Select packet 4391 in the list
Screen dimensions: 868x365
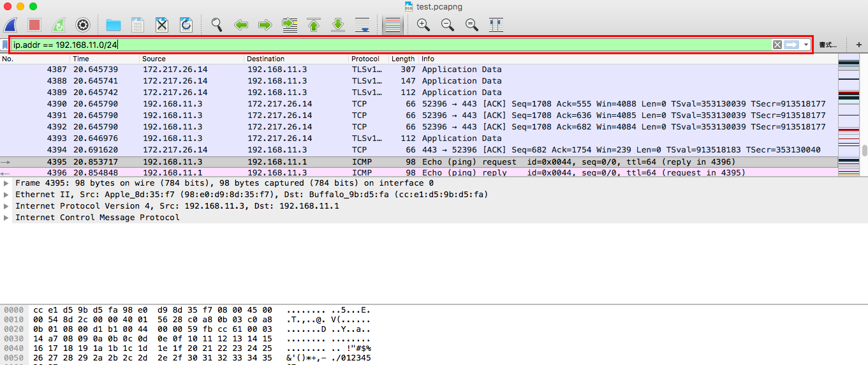coord(418,115)
